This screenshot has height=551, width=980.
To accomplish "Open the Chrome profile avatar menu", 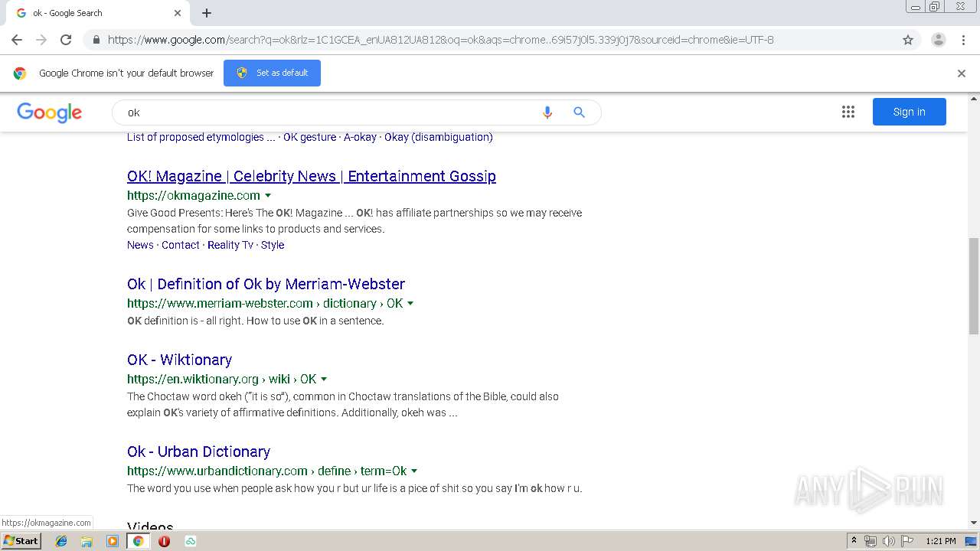I will coord(938,40).
